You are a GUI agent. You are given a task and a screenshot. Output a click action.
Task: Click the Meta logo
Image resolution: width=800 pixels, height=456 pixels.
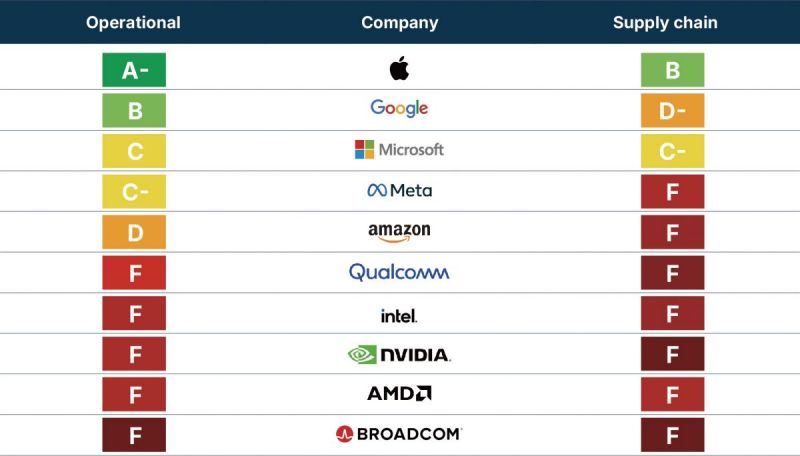point(399,190)
